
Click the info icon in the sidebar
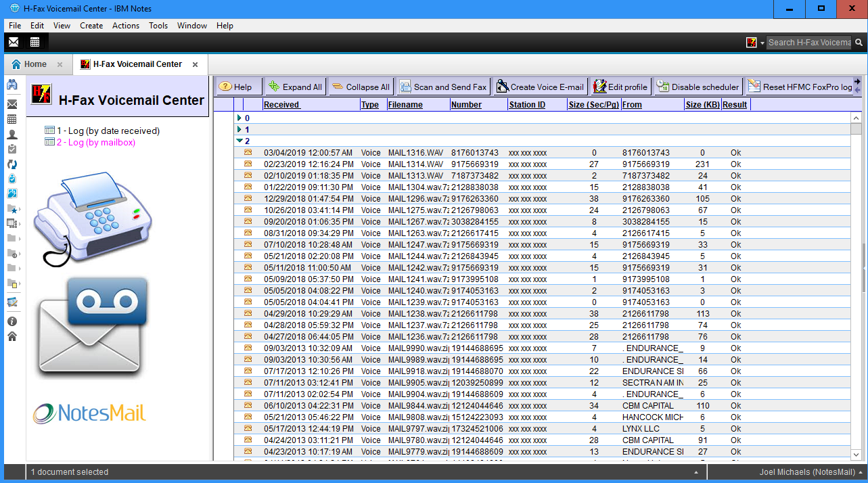click(x=12, y=321)
